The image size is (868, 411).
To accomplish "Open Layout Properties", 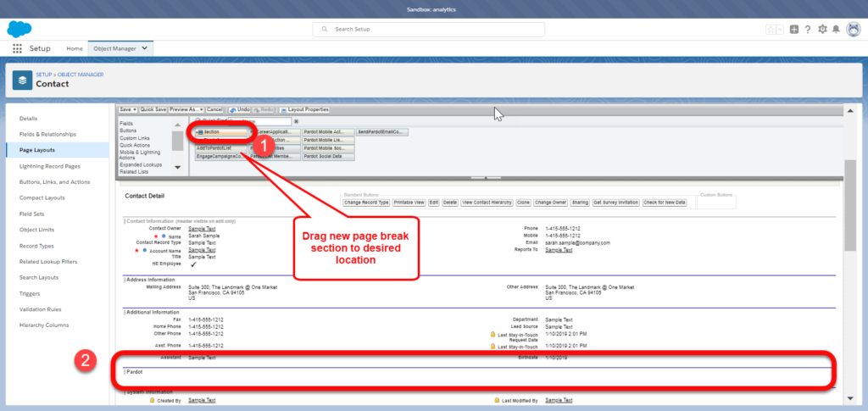I will coord(304,109).
